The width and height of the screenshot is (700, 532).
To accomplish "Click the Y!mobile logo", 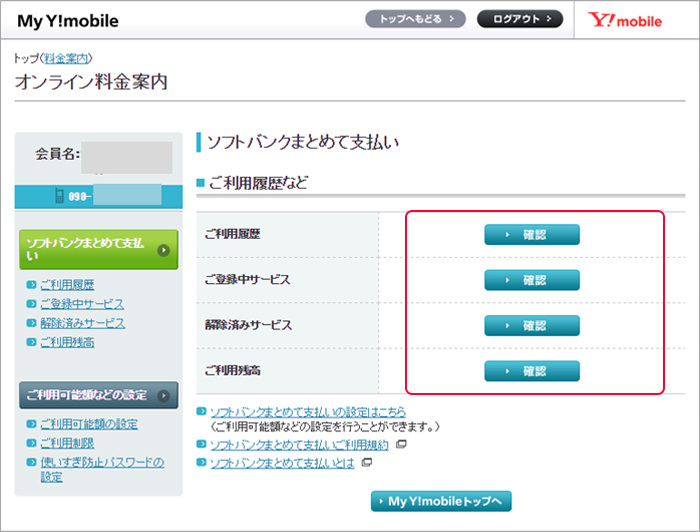I will point(625,20).
